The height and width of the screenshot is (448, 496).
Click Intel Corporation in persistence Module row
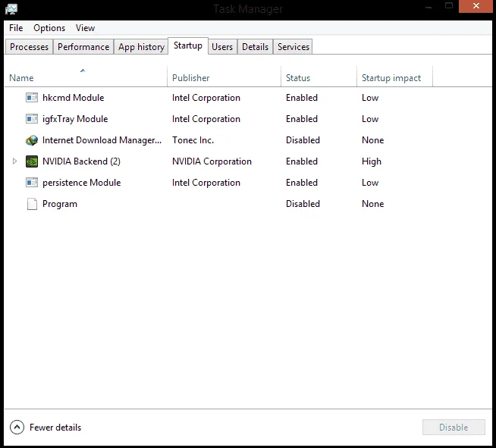pyautogui.click(x=206, y=183)
